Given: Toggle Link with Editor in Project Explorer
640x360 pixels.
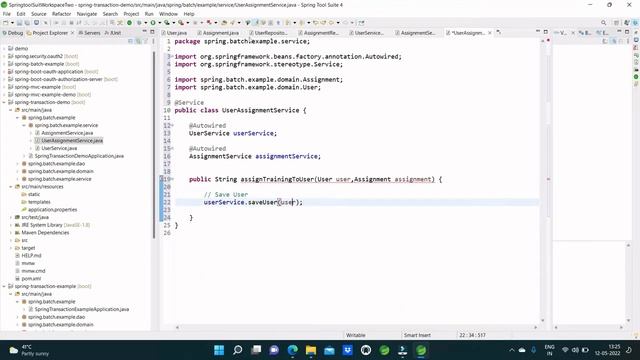Looking at the screenshot, I should click(138, 41).
